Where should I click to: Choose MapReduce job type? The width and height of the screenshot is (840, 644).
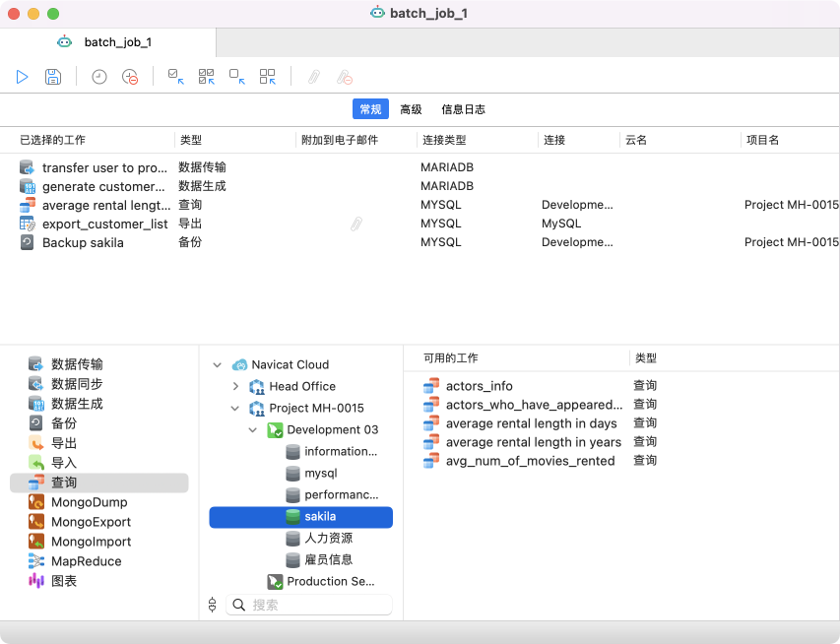99,561
